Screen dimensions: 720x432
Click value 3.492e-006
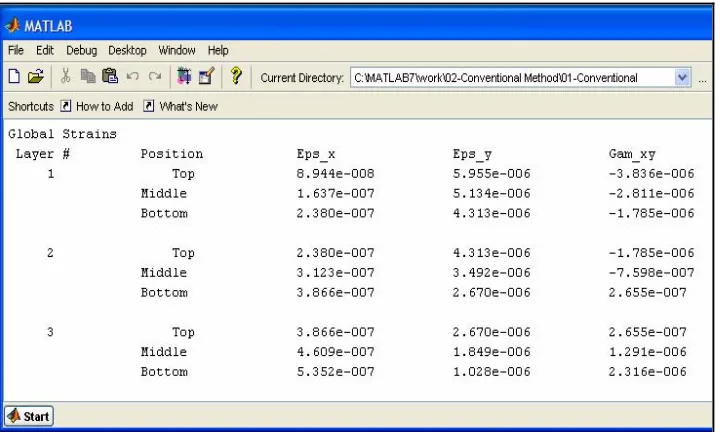coord(492,273)
